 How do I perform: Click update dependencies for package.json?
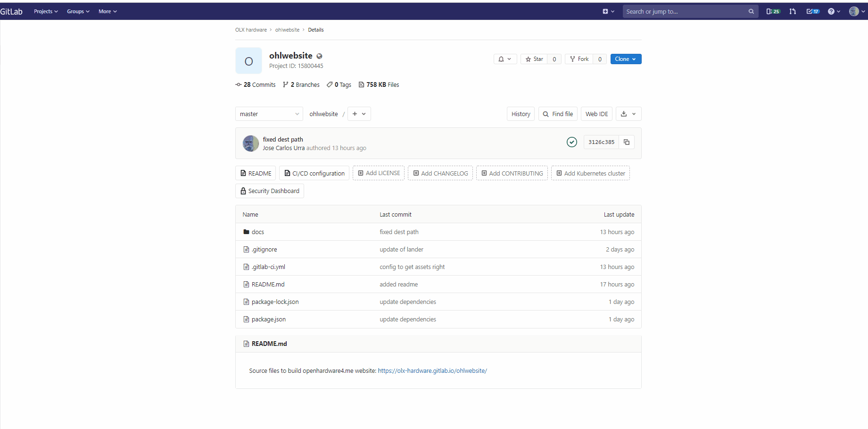coord(408,320)
